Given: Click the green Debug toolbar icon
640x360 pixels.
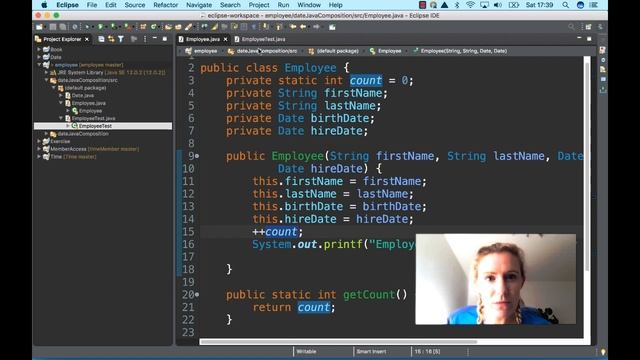Looking at the screenshot, I should [x=87, y=27].
